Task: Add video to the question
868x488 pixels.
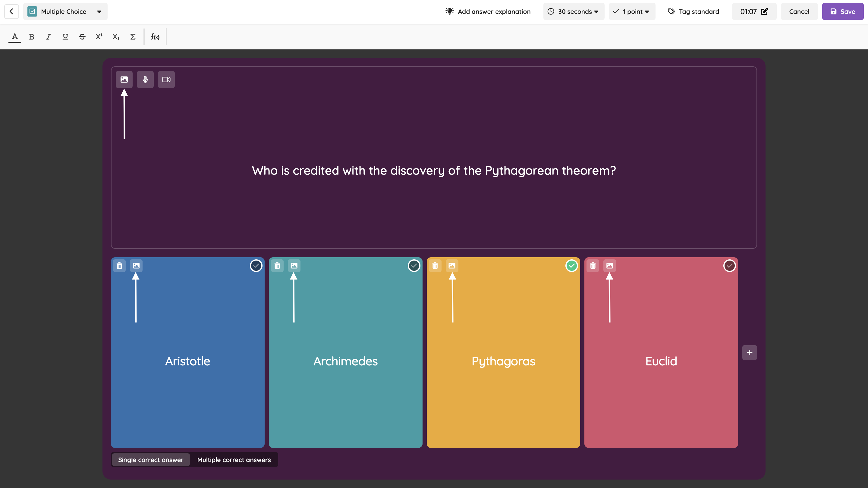Action: (x=166, y=80)
